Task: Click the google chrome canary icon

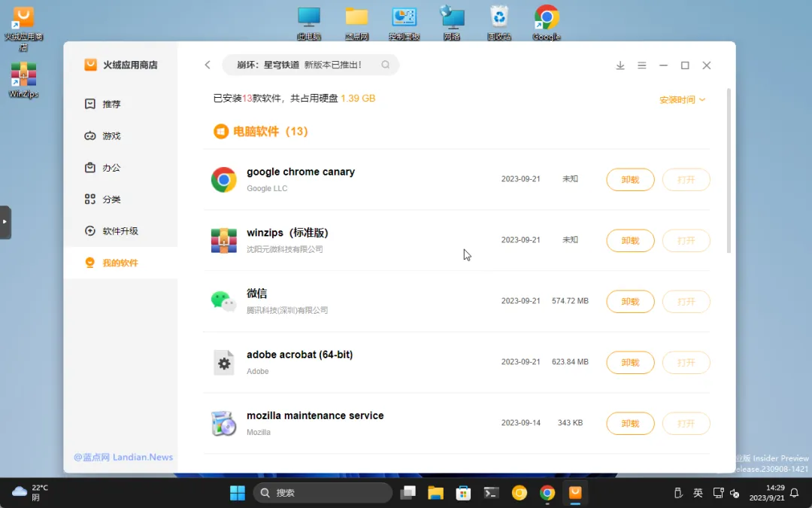Action: tap(224, 180)
